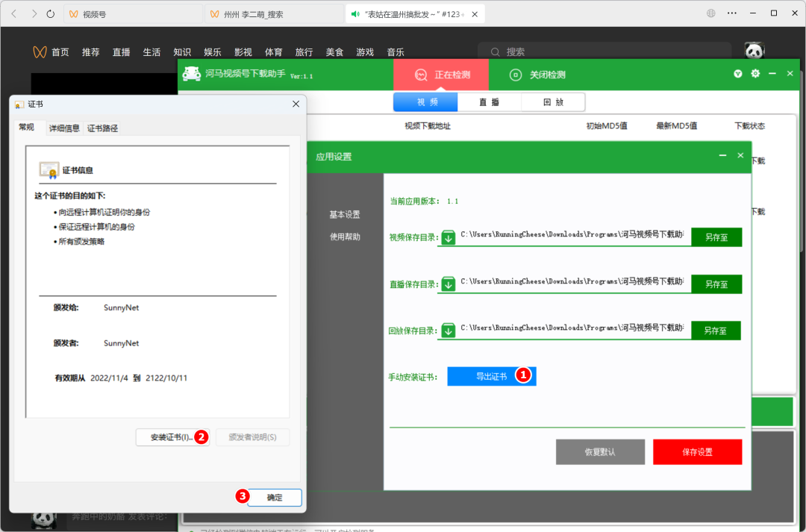Click the green folder icon for 直播保存目录
The width and height of the screenshot is (806, 532).
coord(449,284)
